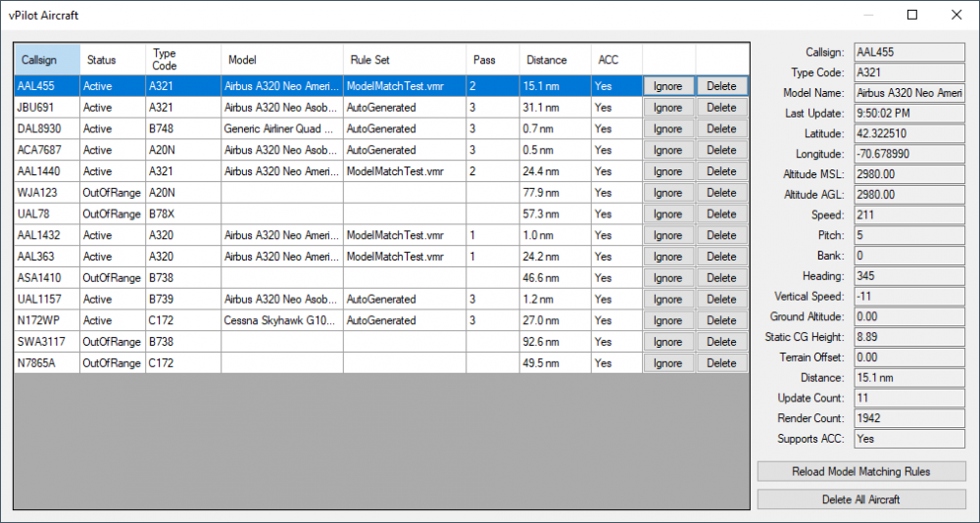Click the Heading value field
Image resolution: width=980 pixels, height=523 pixels.
(908, 276)
